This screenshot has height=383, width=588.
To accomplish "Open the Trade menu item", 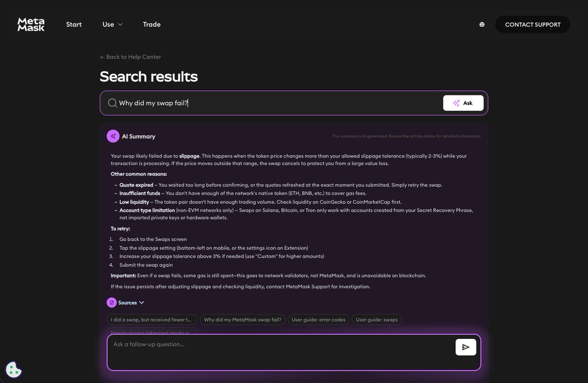I will point(152,24).
